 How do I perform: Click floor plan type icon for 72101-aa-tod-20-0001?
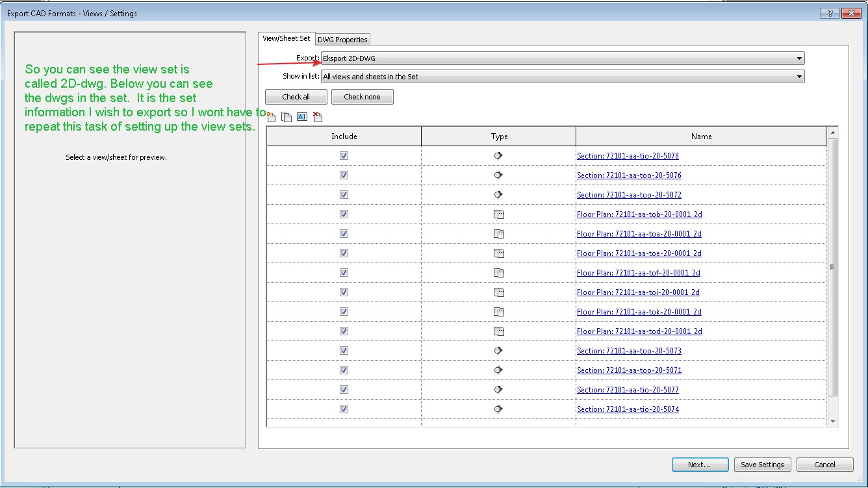pos(498,331)
